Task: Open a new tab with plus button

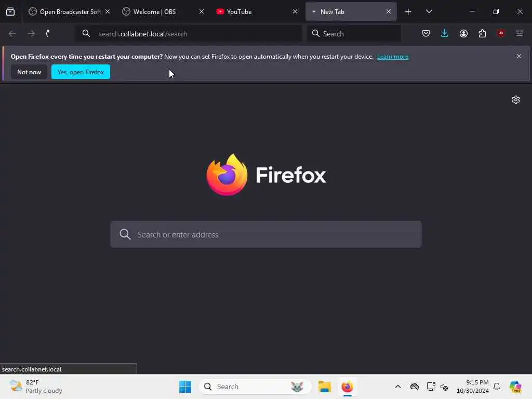Action: coord(408,12)
